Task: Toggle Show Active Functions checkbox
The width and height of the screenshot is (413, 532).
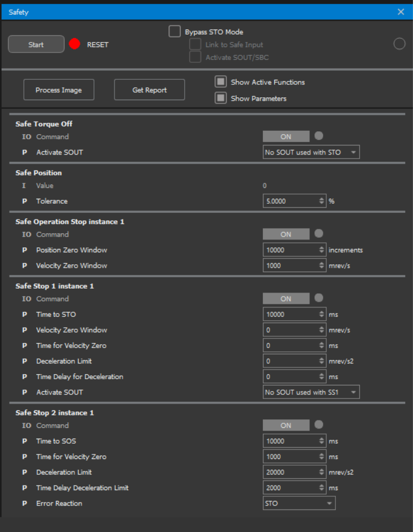Action: click(x=220, y=82)
